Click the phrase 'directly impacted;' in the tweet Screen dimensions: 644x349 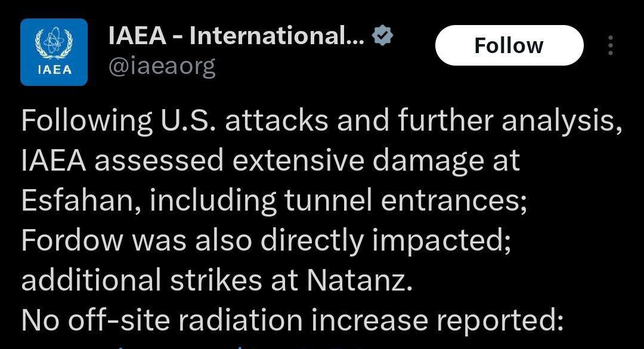386,241
